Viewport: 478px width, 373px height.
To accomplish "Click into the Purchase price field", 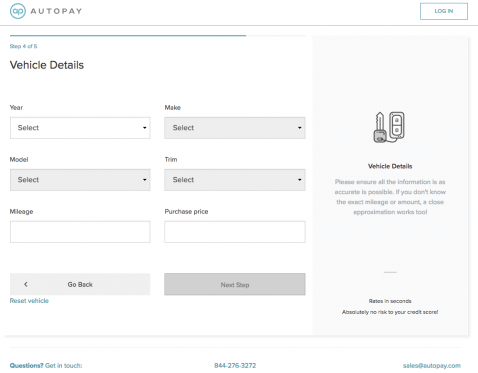I will click(235, 232).
